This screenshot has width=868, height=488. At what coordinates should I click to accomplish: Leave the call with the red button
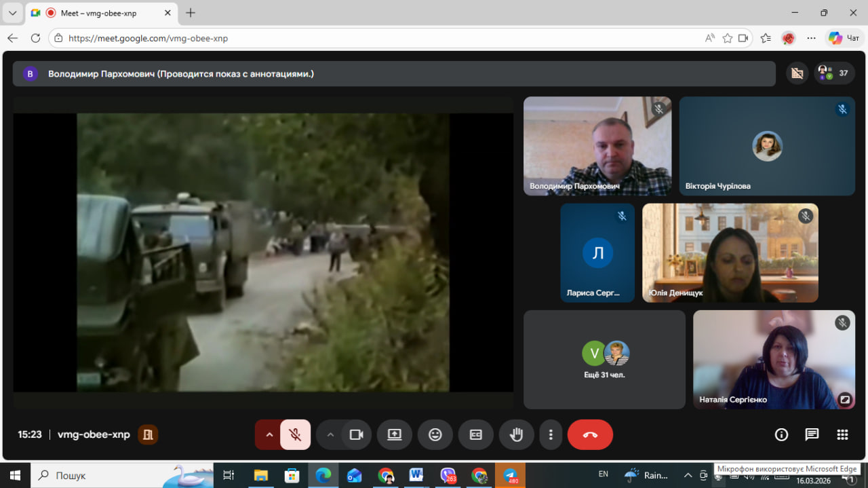point(590,435)
